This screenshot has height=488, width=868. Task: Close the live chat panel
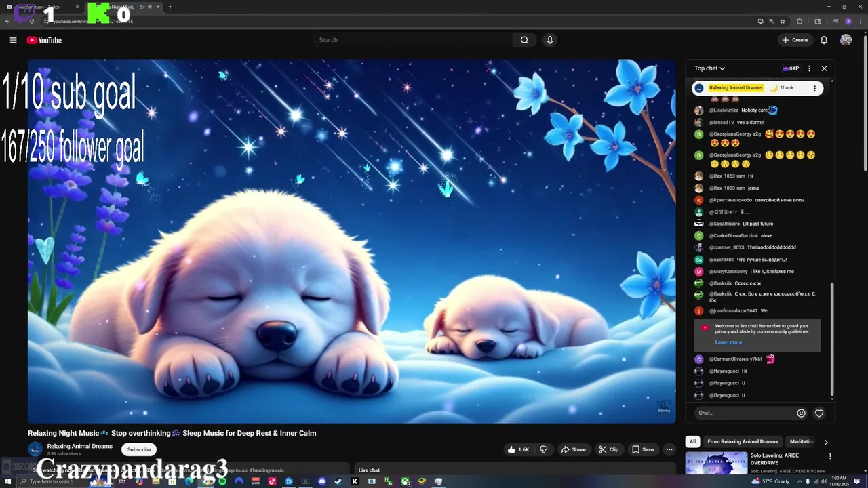tap(824, 68)
